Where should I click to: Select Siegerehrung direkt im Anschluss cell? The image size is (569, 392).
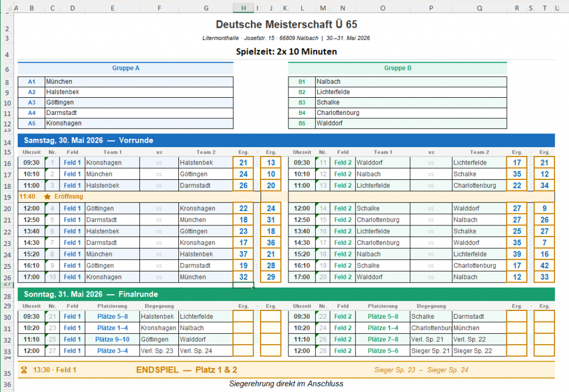pos(286,384)
